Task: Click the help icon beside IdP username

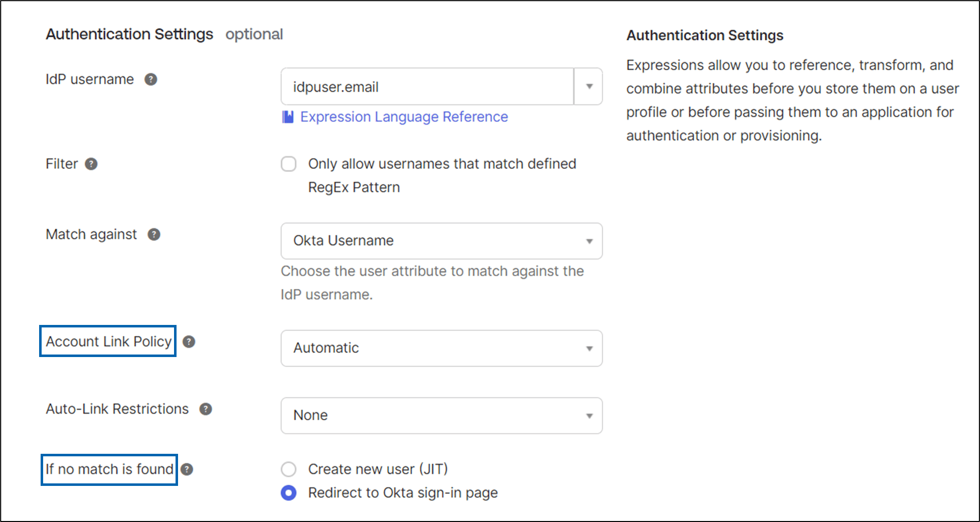Action: click(150, 79)
